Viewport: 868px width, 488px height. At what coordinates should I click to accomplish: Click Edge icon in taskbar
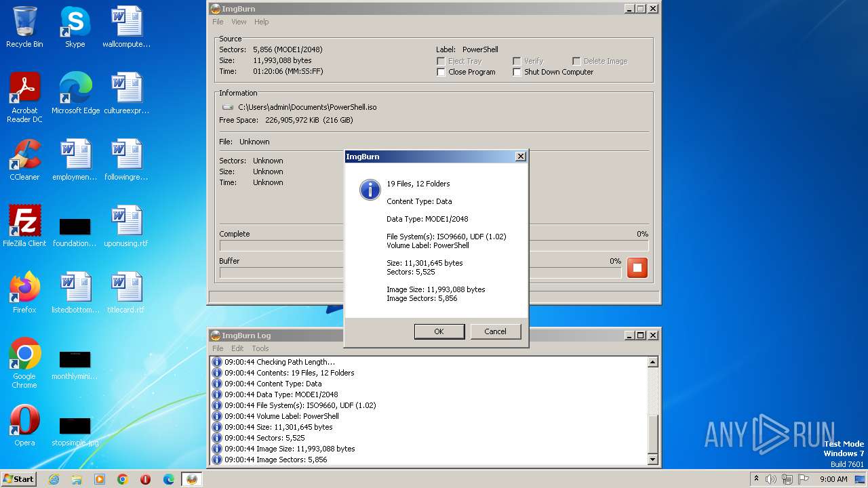coord(169,479)
